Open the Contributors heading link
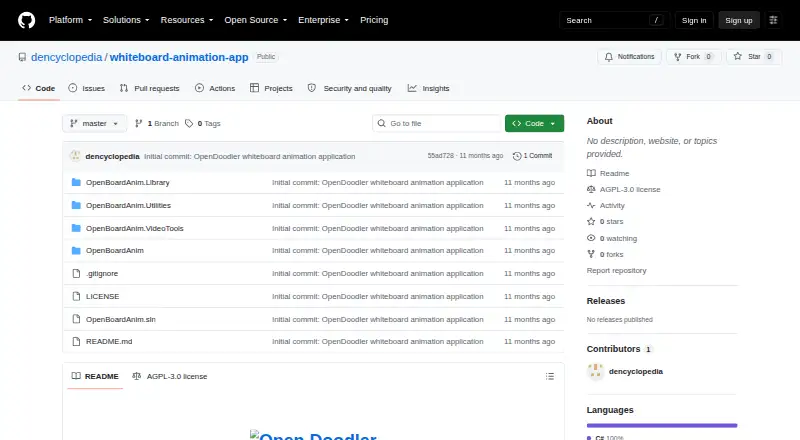This screenshot has width=800, height=440. pyautogui.click(x=619, y=349)
